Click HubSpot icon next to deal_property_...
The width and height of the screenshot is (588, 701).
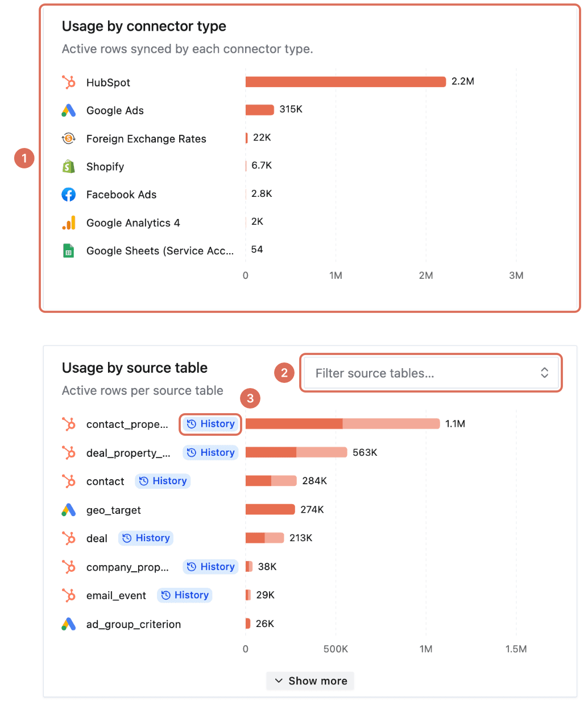pos(69,452)
